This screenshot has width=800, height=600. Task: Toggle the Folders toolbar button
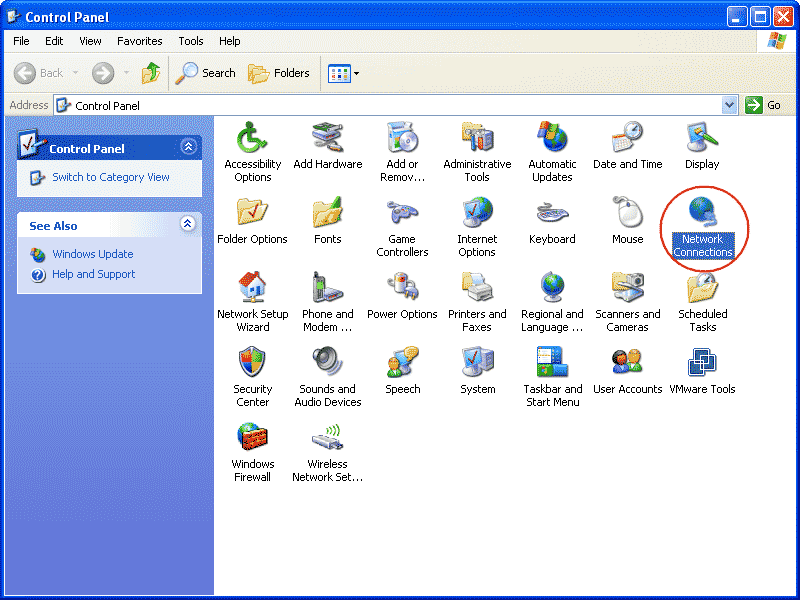[x=279, y=73]
